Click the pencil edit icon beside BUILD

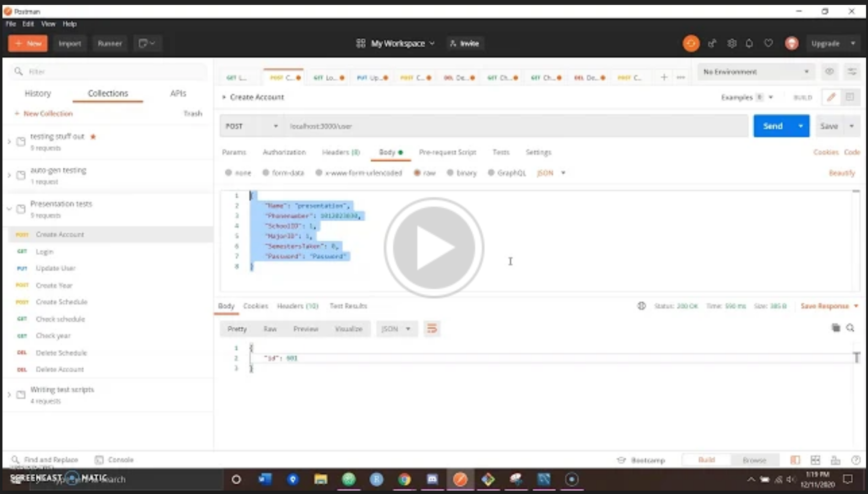831,97
